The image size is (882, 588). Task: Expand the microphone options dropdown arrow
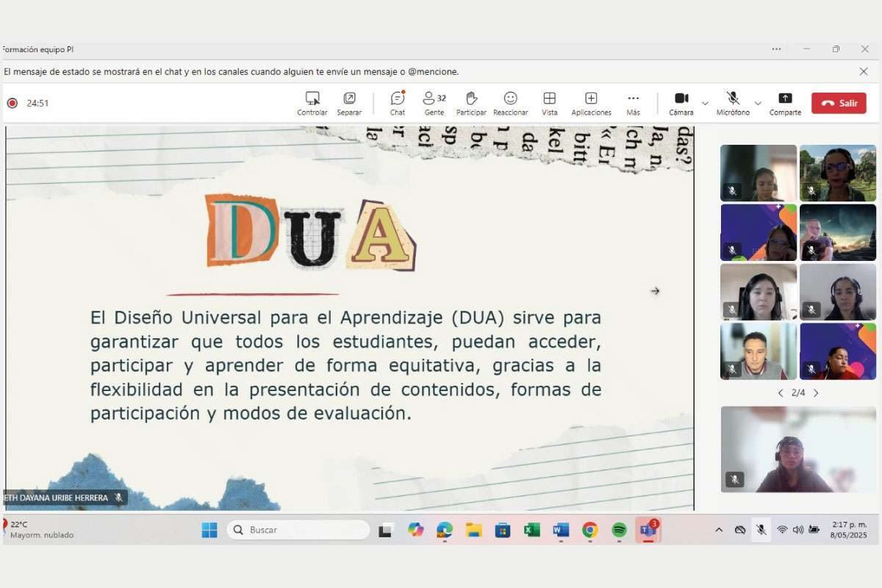coord(758,104)
